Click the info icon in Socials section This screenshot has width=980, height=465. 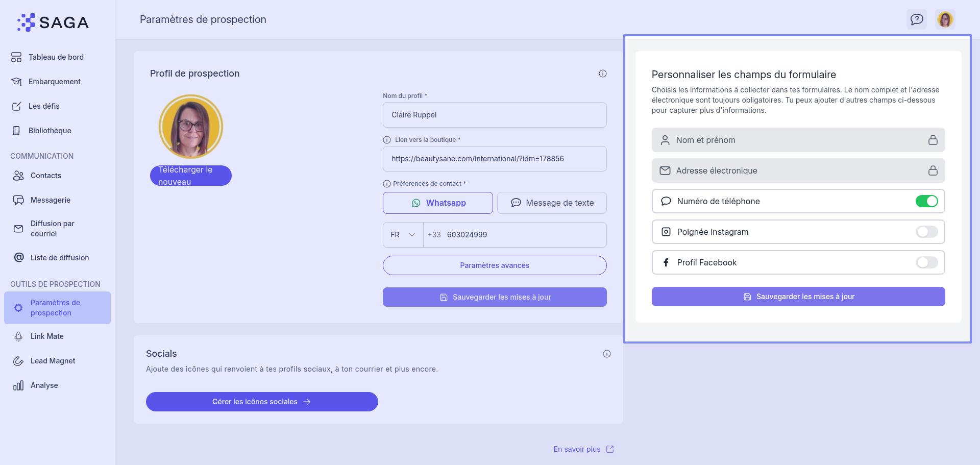pyautogui.click(x=607, y=354)
